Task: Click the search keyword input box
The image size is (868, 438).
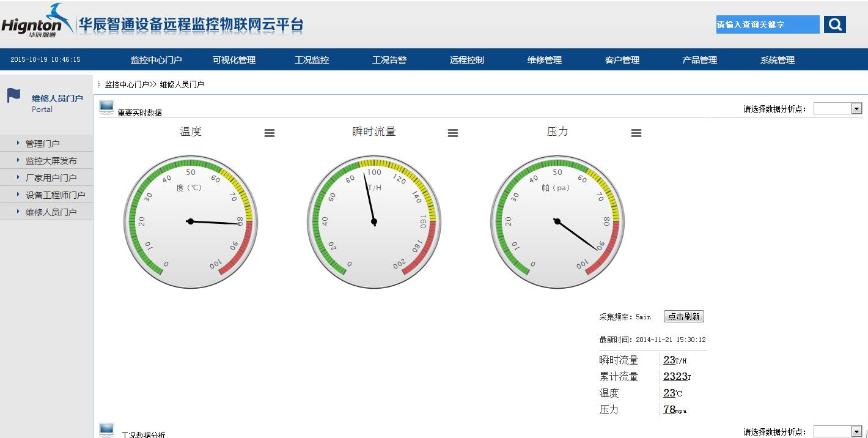Action: (x=766, y=24)
